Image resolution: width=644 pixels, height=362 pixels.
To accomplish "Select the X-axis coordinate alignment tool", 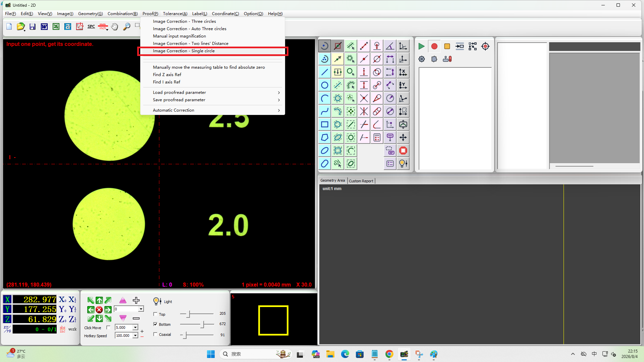I will (x=403, y=72).
